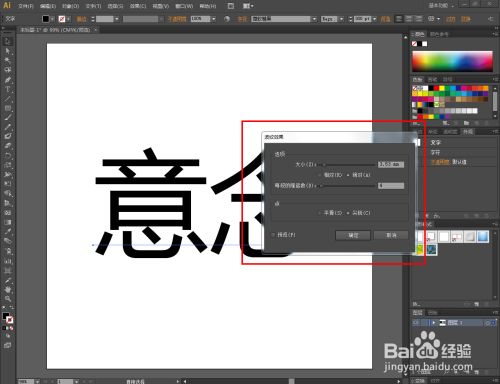Select the Paintbrush tool

pos(8,117)
